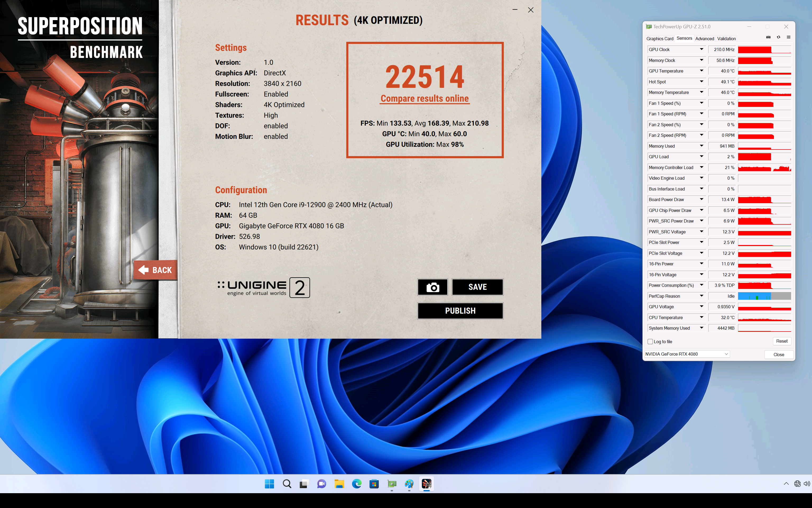Expand the Memory Used sensor dropdown

701,146
